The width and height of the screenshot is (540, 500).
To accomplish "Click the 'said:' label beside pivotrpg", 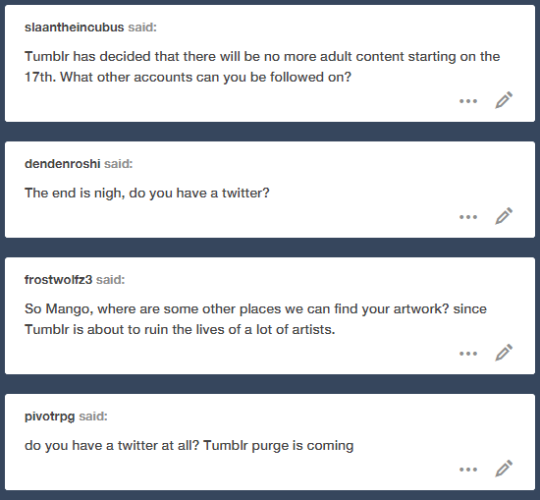I will [93, 416].
